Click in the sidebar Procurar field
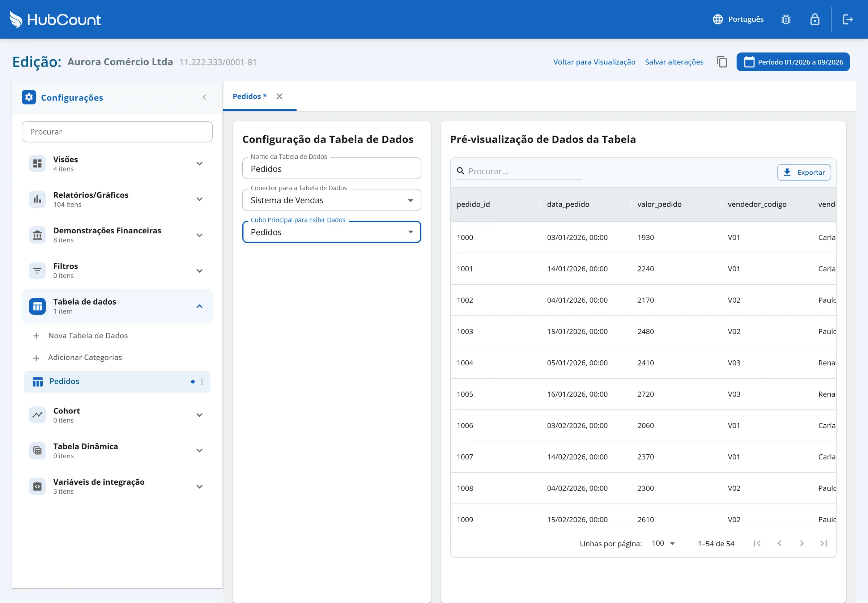 (x=117, y=132)
